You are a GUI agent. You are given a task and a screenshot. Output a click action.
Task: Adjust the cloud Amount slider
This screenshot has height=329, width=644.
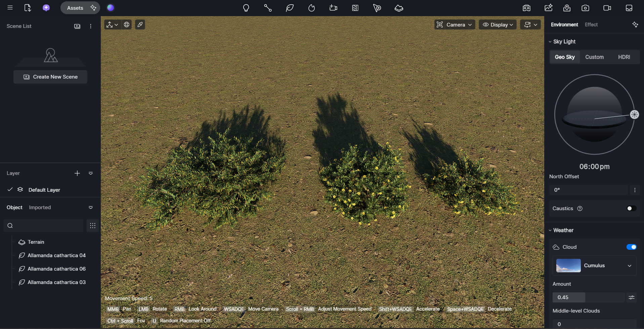(x=588, y=297)
